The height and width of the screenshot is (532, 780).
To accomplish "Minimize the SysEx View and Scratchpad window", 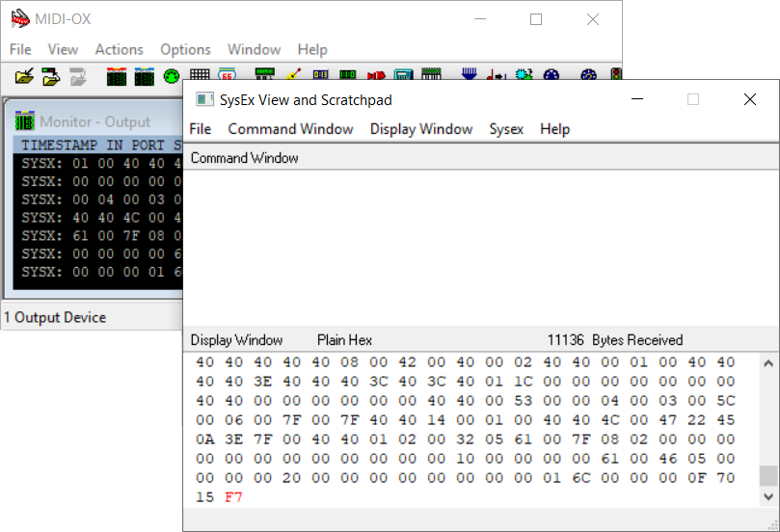I will coord(637,99).
